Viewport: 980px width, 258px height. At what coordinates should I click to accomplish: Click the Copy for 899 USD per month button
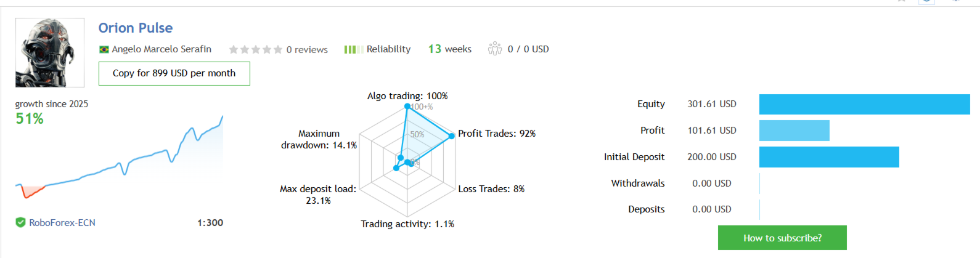click(174, 73)
